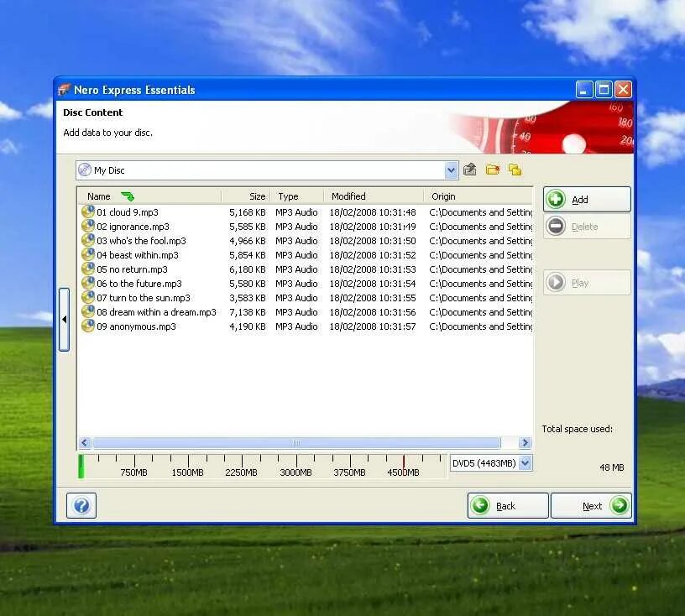
Task: Click the icon of 04 beast within.mp3
Action: pyautogui.click(x=88, y=254)
